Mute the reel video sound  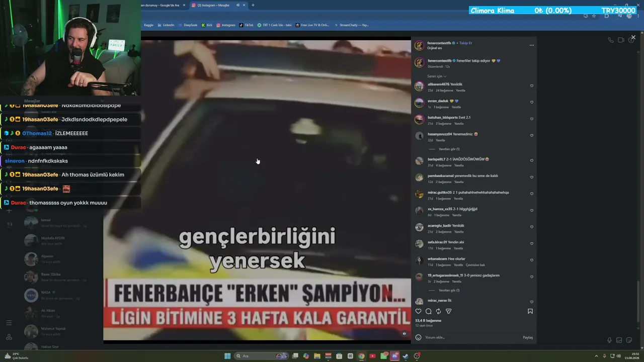click(405, 333)
